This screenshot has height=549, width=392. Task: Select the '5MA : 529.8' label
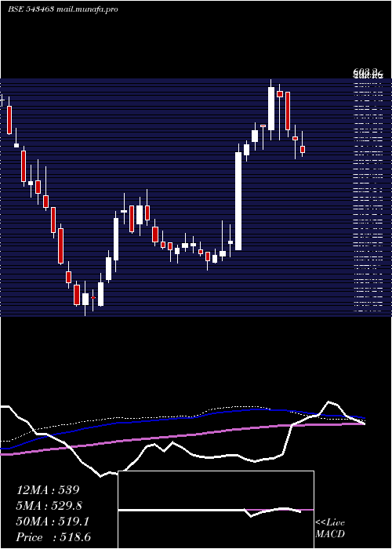pyautogui.click(x=51, y=506)
